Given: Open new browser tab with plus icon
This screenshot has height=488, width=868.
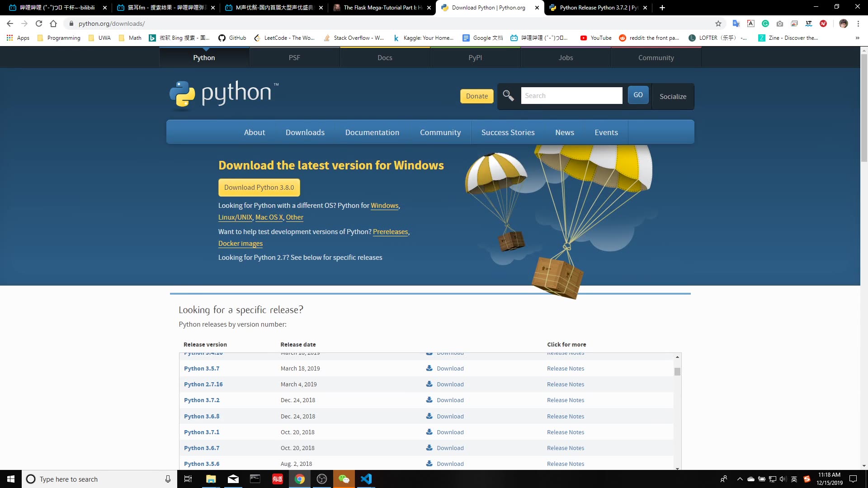Looking at the screenshot, I should coord(662,8).
